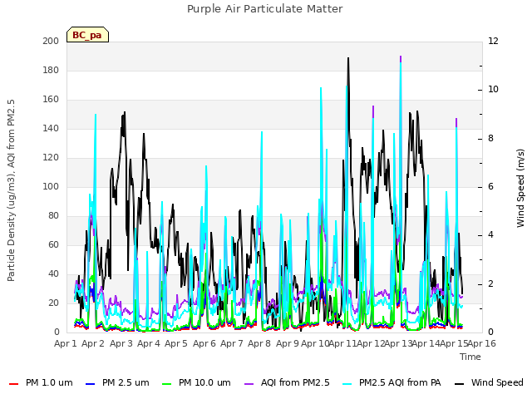The width and height of the screenshot is (532, 399).
Task: Click the 20 left-axis tick label
Action: pos(53,303)
